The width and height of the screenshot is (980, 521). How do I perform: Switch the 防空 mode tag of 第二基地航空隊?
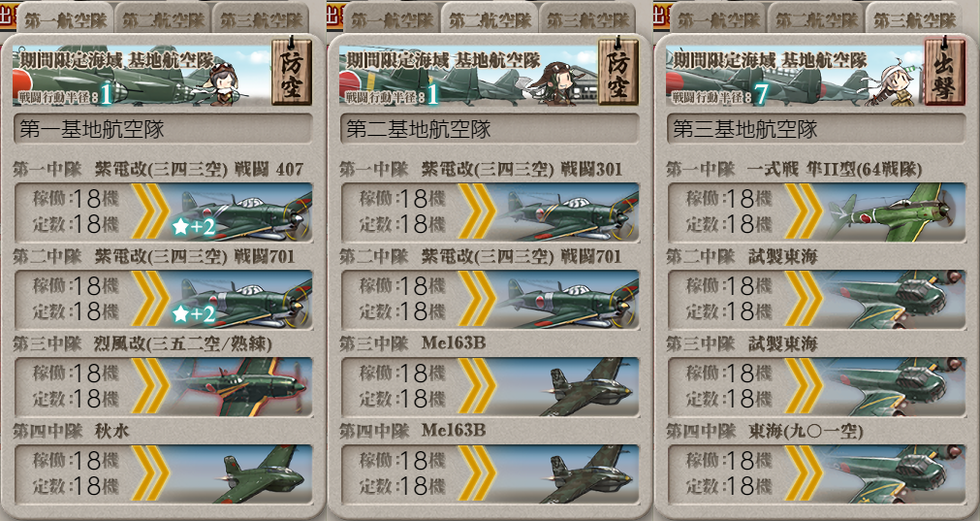point(618,71)
